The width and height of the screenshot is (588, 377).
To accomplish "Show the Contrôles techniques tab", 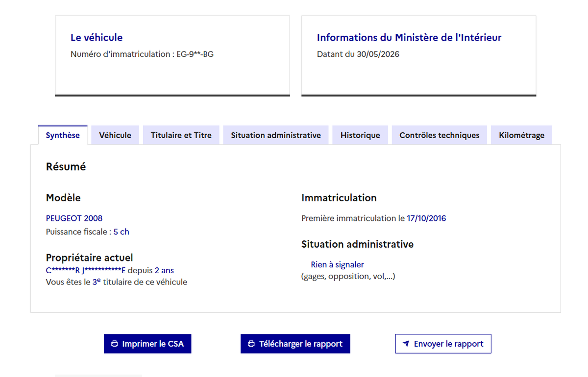I will coord(440,135).
